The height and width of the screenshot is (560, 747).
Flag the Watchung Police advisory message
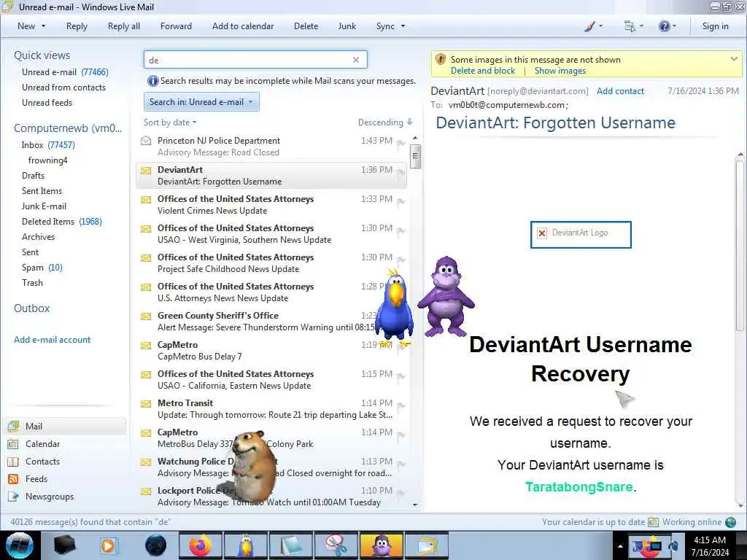coord(401,464)
